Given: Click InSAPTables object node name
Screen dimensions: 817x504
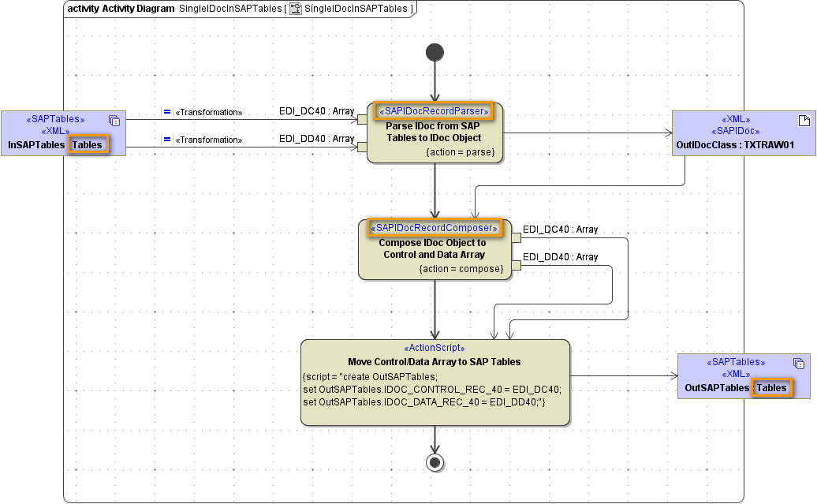Looking at the screenshot, I should tap(36, 145).
